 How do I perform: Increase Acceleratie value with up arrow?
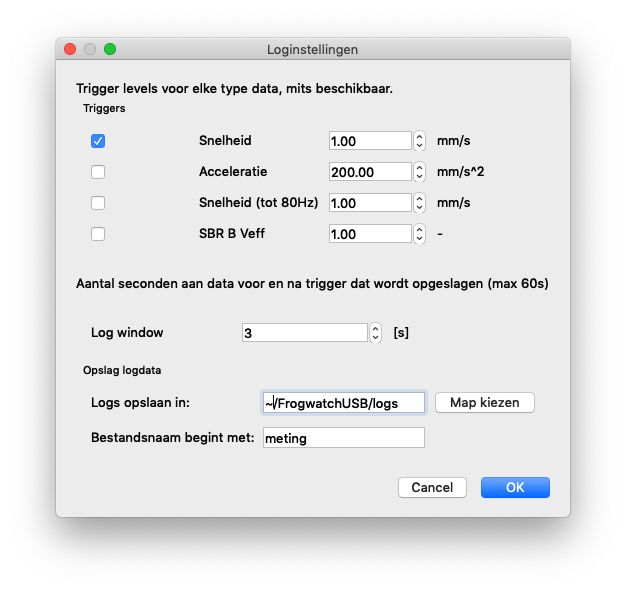[419, 167]
